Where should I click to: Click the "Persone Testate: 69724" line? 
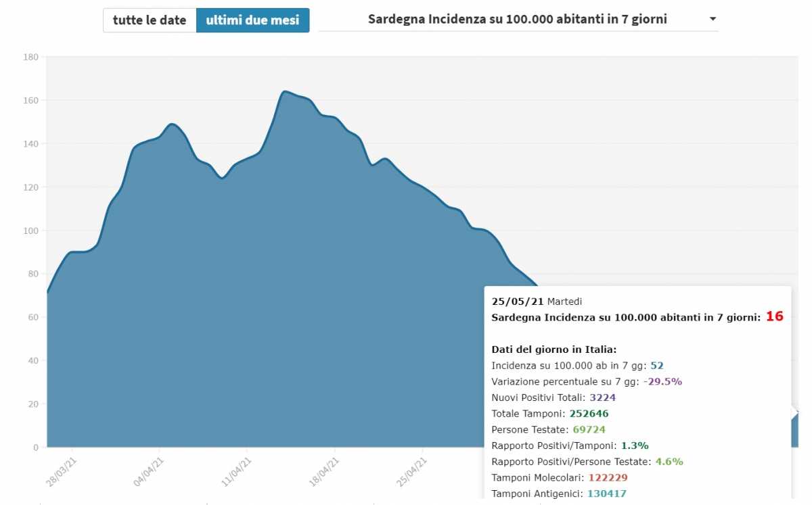pyautogui.click(x=548, y=429)
